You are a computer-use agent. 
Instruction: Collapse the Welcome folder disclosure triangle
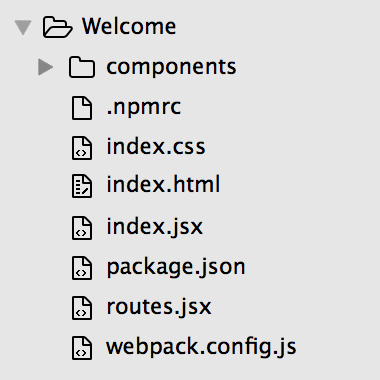23,27
